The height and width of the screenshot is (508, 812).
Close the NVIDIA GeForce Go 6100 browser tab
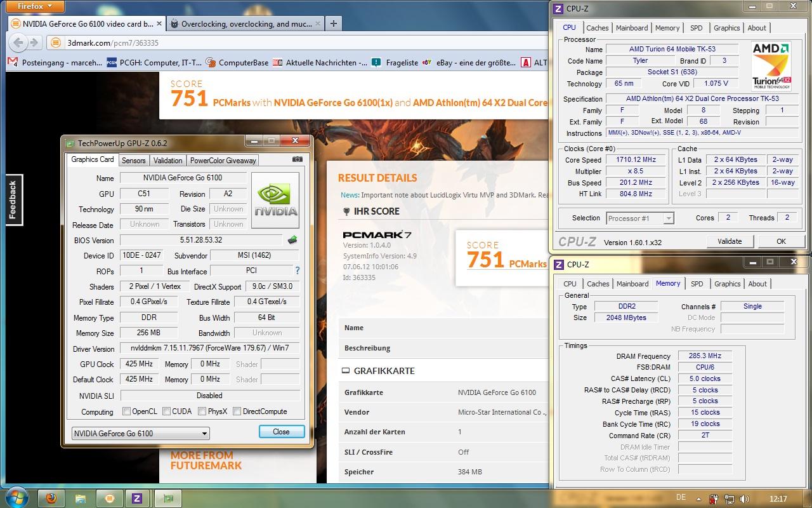click(159, 24)
